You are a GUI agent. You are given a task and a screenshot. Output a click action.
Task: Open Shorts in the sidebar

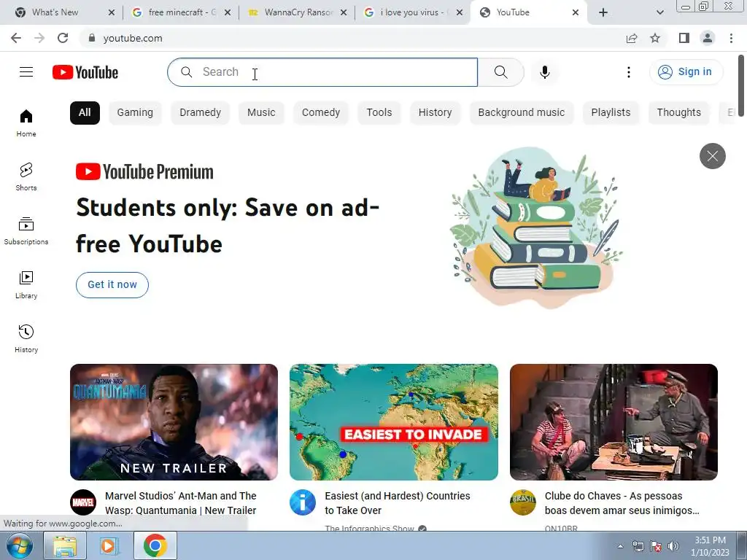coord(26,176)
